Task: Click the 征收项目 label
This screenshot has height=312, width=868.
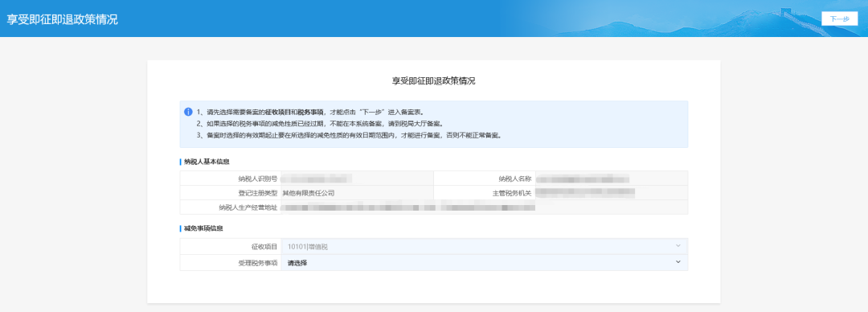Action: 264,247
